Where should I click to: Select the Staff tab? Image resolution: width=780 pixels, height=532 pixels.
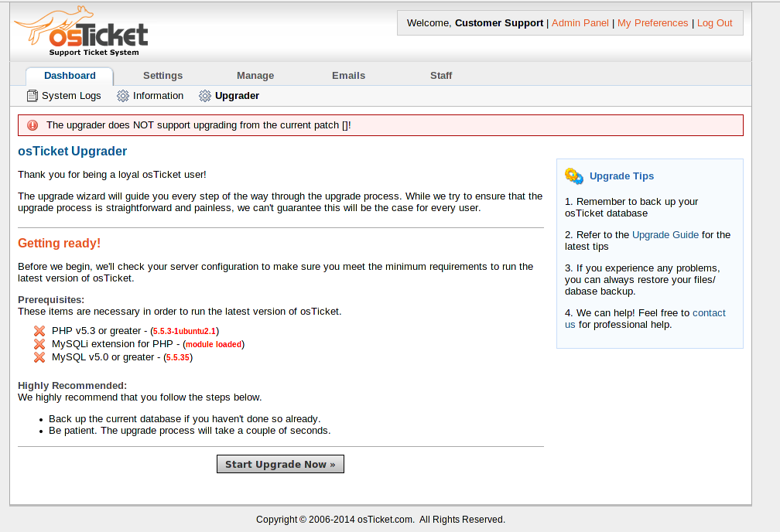441,76
